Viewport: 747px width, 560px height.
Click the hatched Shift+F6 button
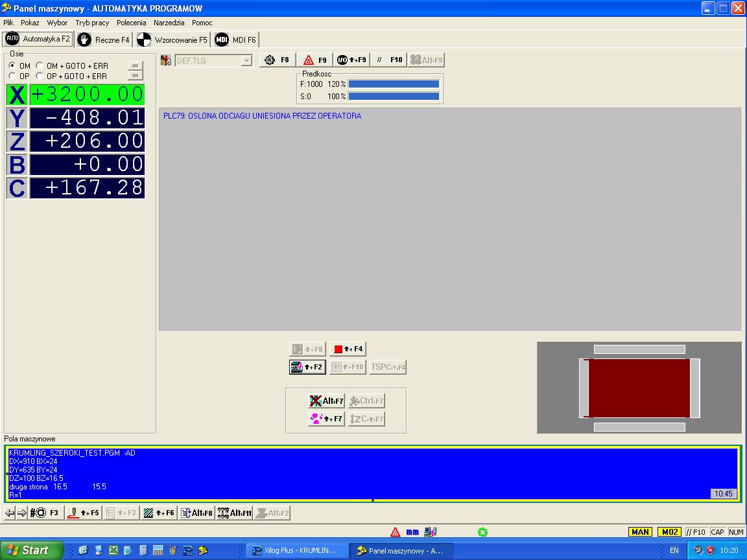[x=159, y=513]
